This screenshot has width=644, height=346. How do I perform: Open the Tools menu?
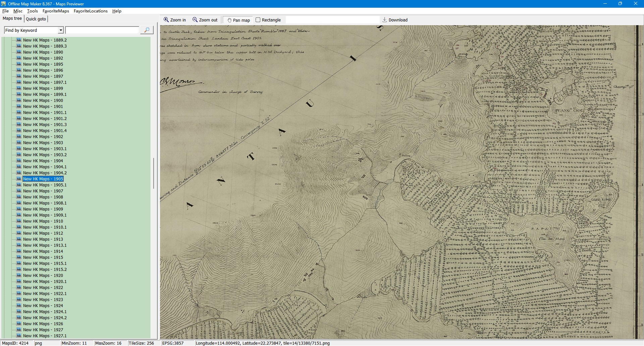click(x=32, y=11)
